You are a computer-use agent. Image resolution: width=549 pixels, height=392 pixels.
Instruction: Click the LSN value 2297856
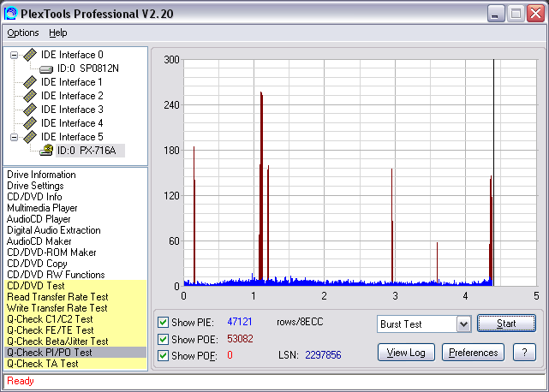point(323,355)
